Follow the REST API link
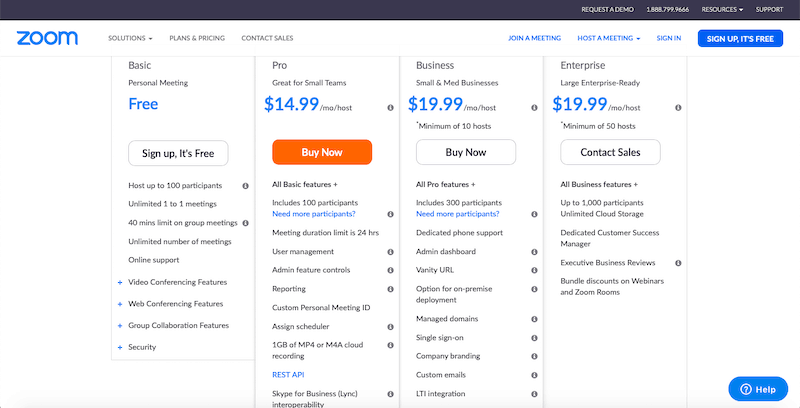This screenshot has width=800, height=408. (x=288, y=375)
